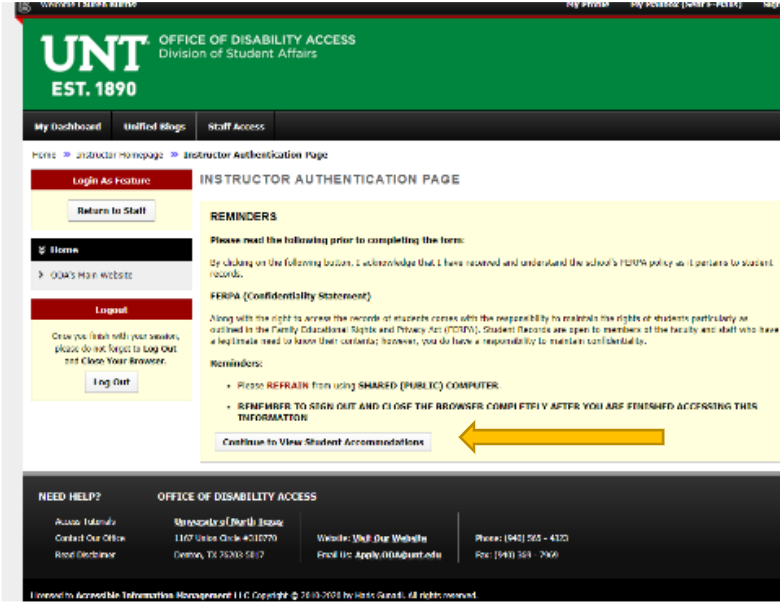The height and width of the screenshot is (603, 780).
Task: Click the footer phone number text
Action: tap(522, 538)
